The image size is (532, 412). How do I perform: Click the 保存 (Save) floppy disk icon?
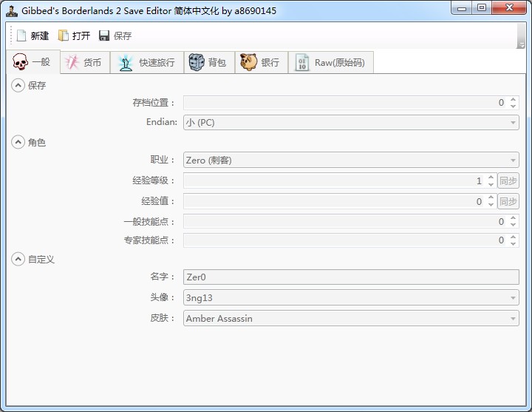pos(104,36)
